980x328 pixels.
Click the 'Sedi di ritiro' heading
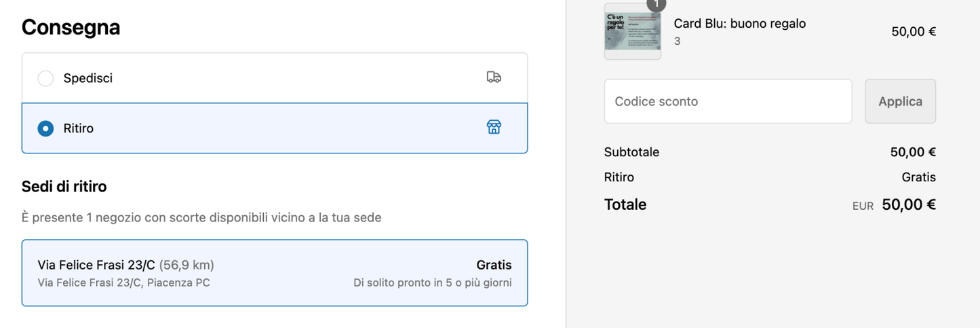[64, 186]
